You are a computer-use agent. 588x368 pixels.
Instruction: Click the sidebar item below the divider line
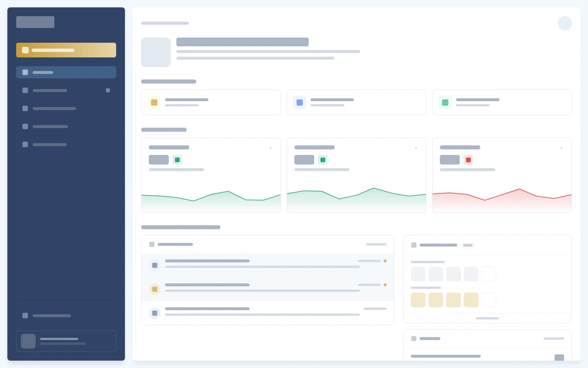click(66, 315)
